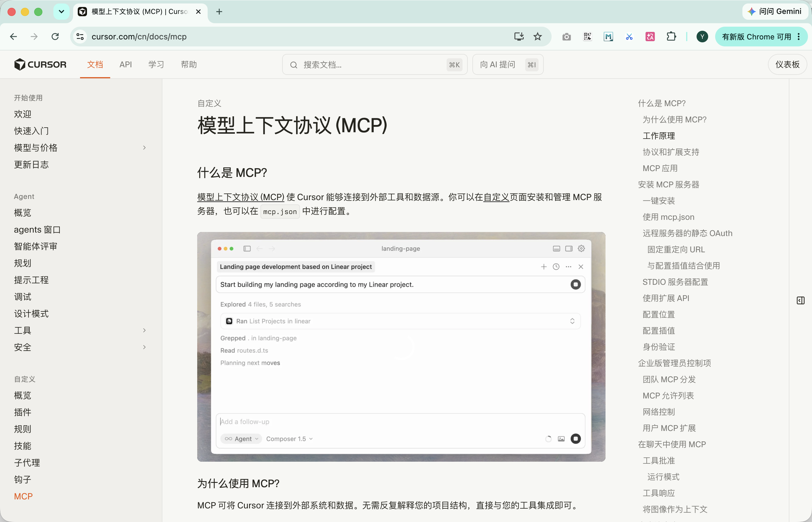Jump to 一键安装 in table of contents
Screen dimensions: 812x522
click(659, 201)
